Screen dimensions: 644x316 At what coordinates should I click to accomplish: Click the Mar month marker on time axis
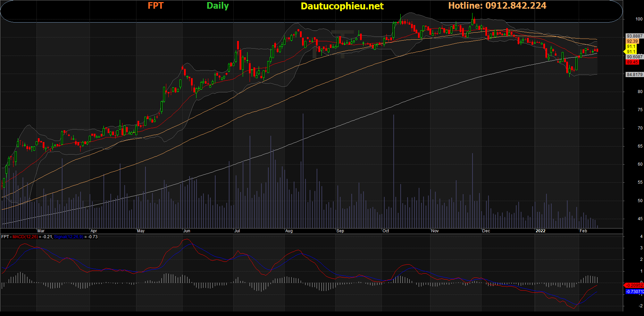pyautogui.click(x=41, y=231)
